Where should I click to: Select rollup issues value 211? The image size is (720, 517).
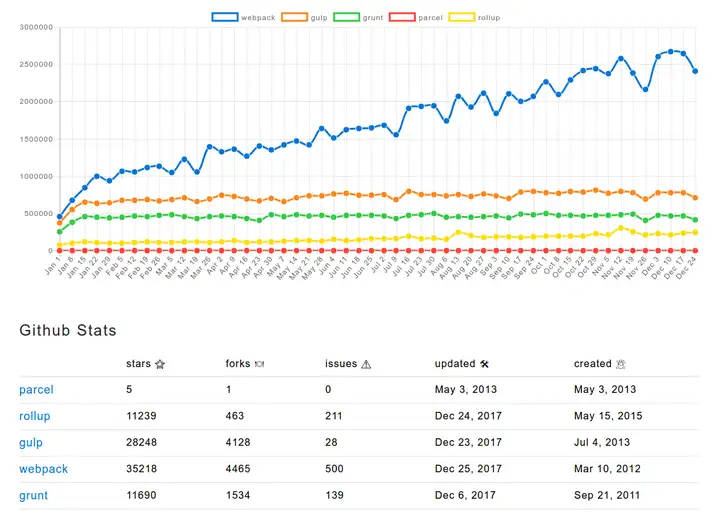pos(333,416)
